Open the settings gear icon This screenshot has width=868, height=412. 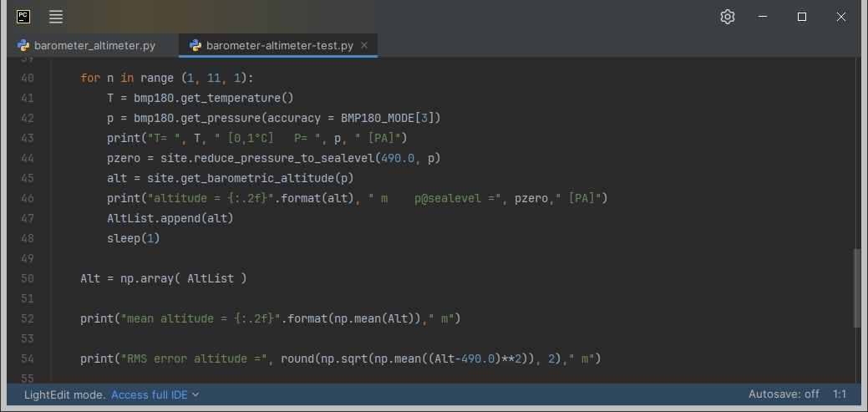[728, 17]
